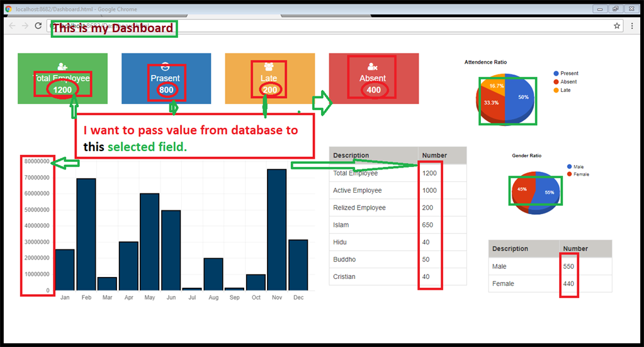Click the 400 count on Absent card
Image resolution: width=644 pixels, height=347 pixels.
(374, 90)
